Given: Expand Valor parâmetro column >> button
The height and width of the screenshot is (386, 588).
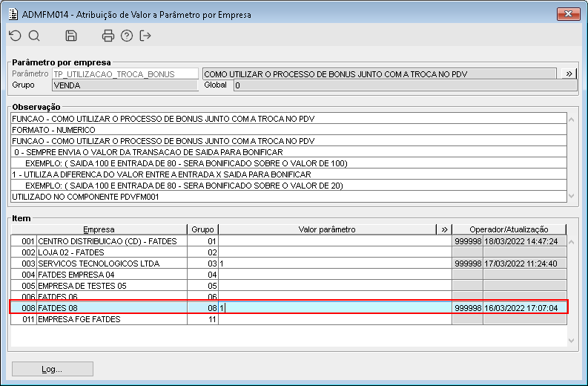Looking at the screenshot, I should (x=444, y=229).
